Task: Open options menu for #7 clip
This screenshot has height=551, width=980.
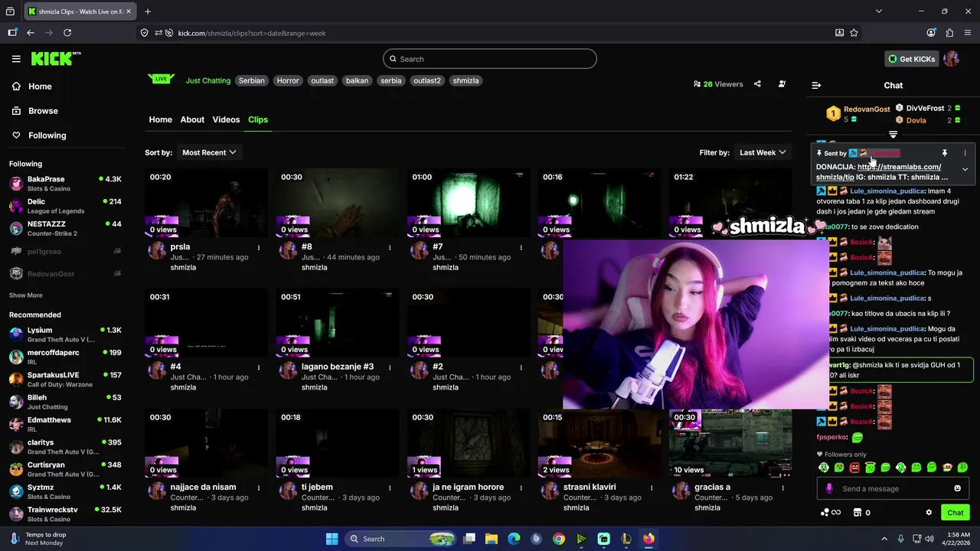Action: pyautogui.click(x=521, y=247)
